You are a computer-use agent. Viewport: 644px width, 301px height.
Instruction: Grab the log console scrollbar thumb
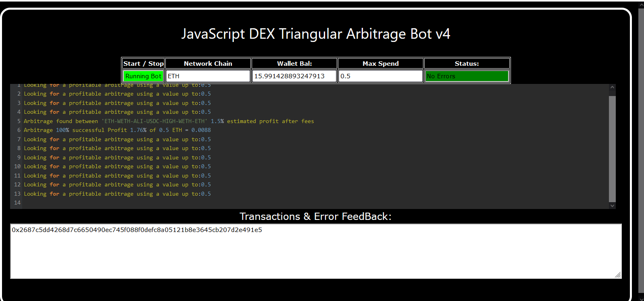click(x=612, y=148)
